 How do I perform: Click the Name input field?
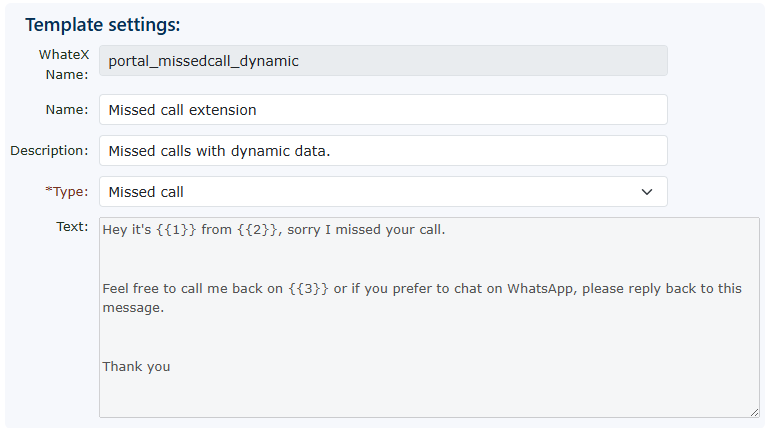(x=383, y=110)
